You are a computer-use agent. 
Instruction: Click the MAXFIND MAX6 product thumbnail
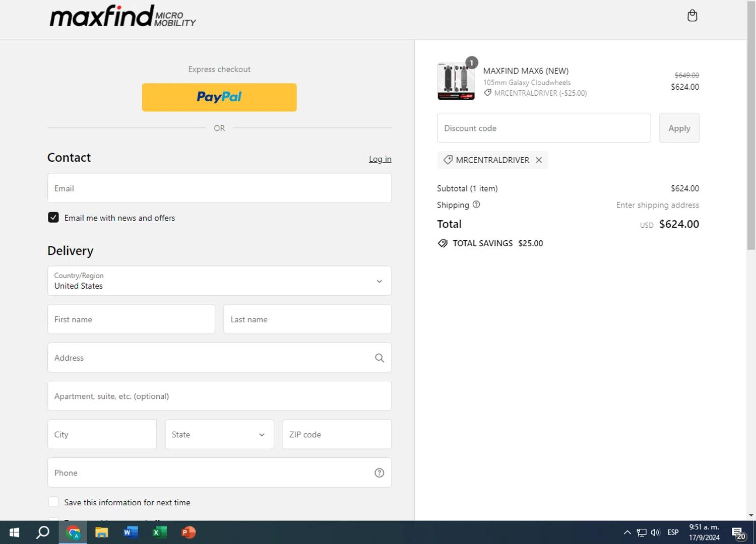point(456,81)
